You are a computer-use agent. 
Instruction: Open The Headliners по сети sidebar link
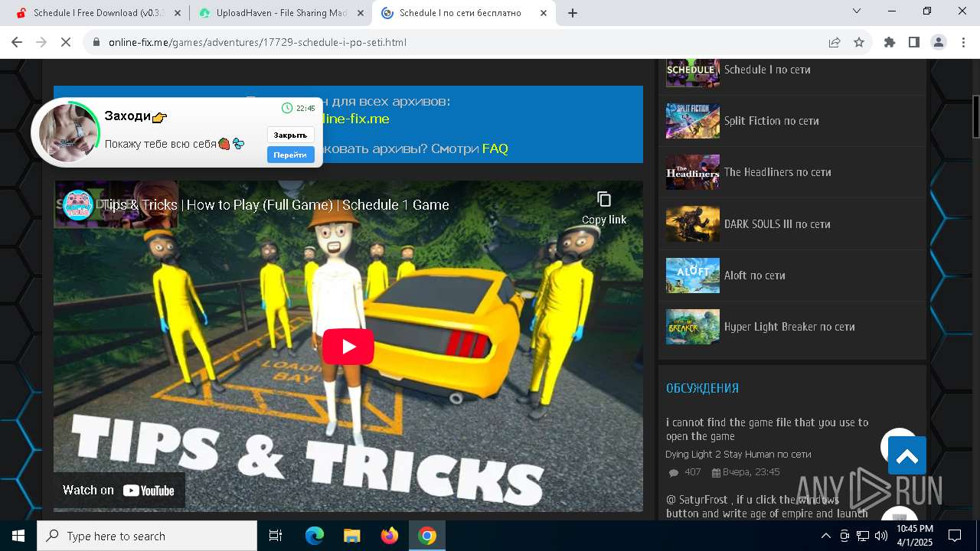tap(778, 172)
